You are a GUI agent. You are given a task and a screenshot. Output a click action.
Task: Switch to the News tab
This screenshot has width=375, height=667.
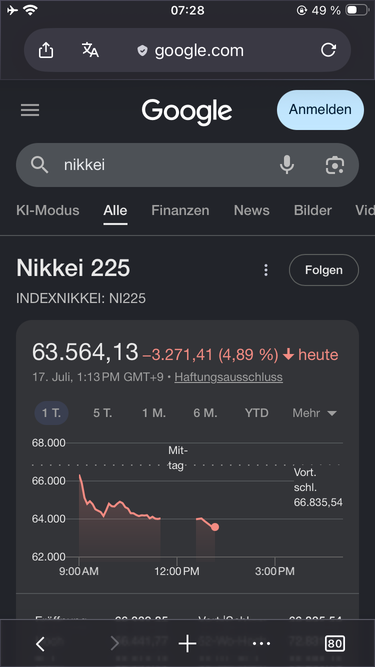252,211
